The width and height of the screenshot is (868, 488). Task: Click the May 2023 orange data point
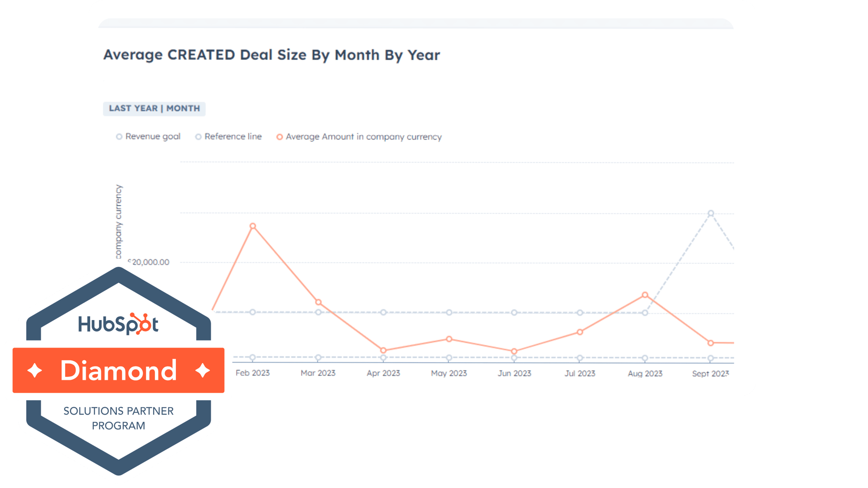pos(449,339)
